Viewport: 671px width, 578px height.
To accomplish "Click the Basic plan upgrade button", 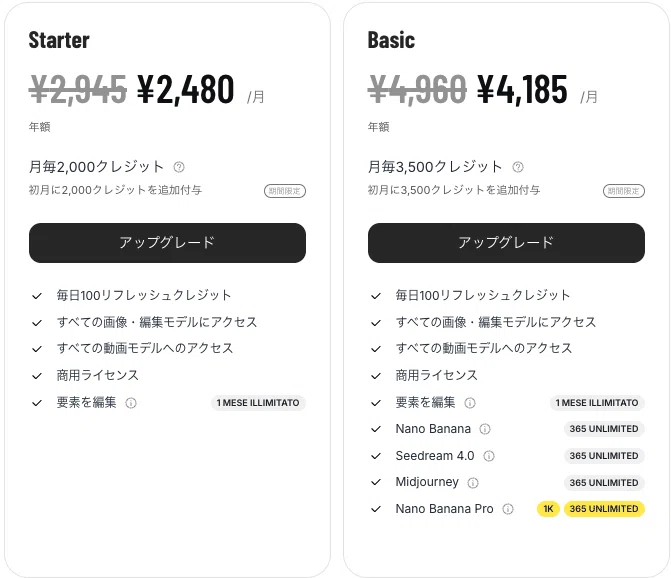I will pyautogui.click(x=506, y=243).
